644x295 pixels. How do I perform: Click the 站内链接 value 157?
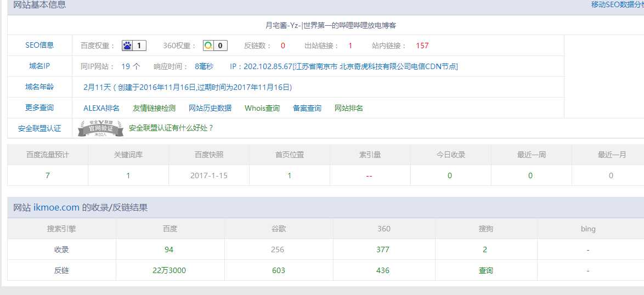coord(422,46)
